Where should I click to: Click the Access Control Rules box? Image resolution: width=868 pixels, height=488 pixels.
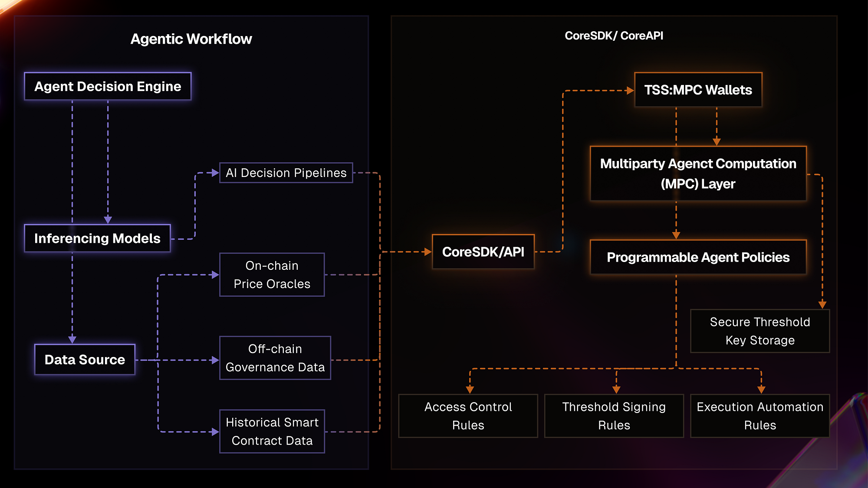point(468,416)
